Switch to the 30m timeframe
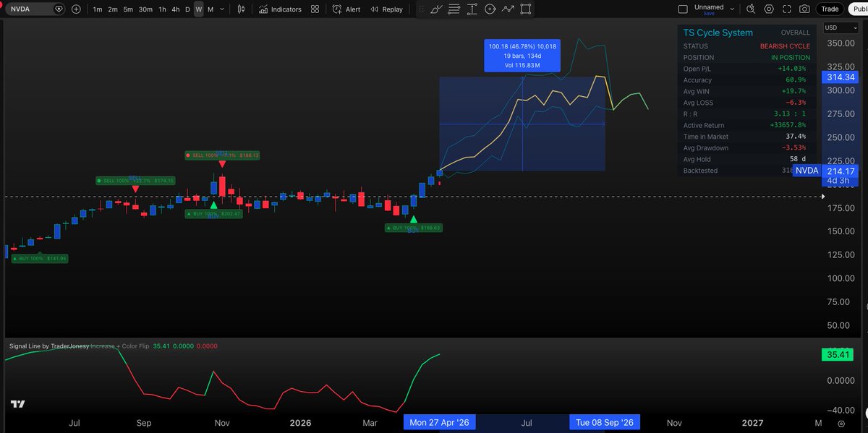The image size is (868, 433). (x=145, y=9)
